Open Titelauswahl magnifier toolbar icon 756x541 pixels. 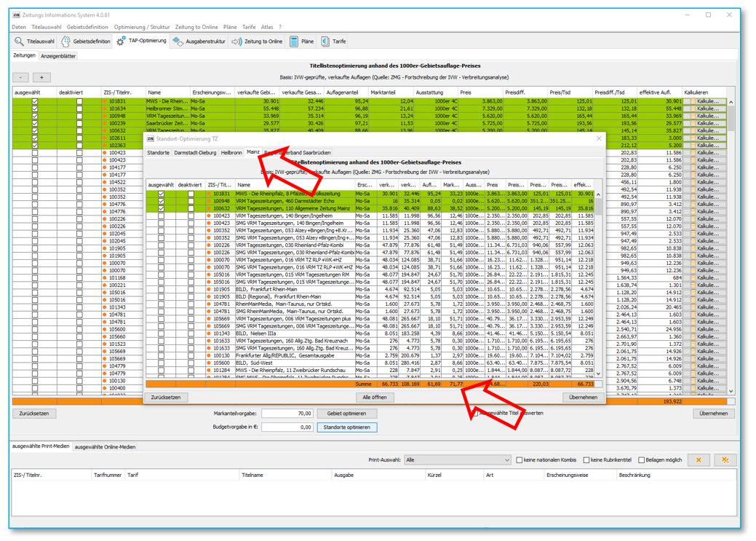coord(20,42)
